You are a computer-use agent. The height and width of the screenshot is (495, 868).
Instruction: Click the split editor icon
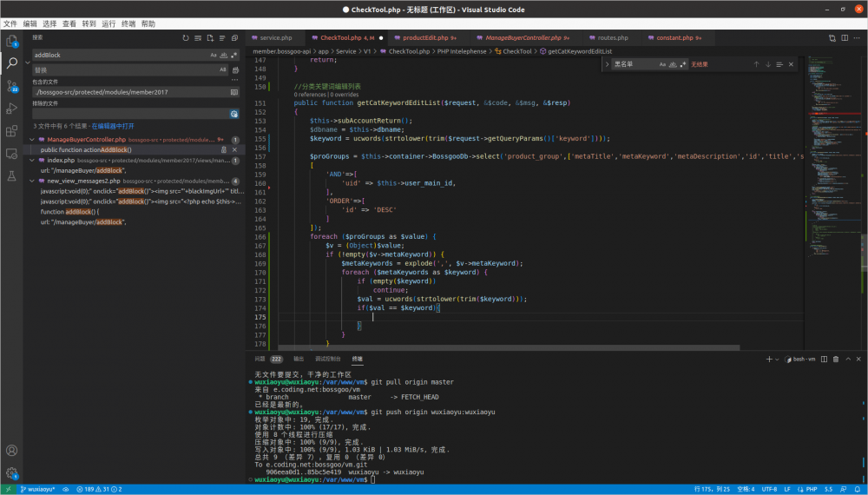(x=845, y=38)
